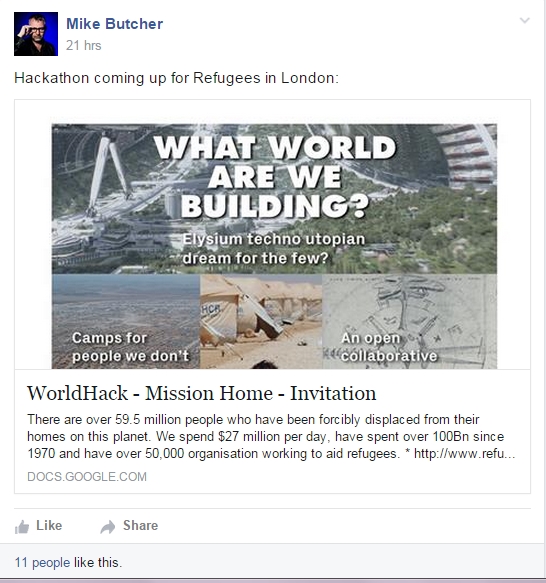Image resolution: width=546 pixels, height=583 pixels.
Task: Click the Like text button
Action: click(49, 525)
